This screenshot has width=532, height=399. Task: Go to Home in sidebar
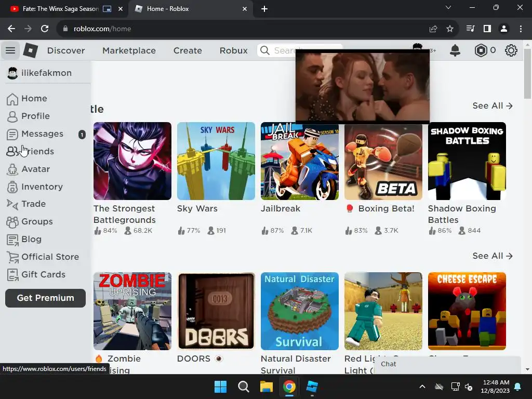pos(27,98)
